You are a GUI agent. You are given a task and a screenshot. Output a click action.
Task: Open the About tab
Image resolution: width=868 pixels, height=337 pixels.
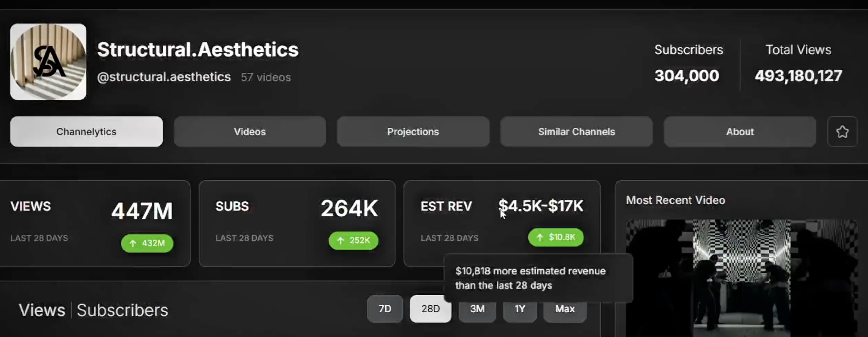click(x=740, y=132)
